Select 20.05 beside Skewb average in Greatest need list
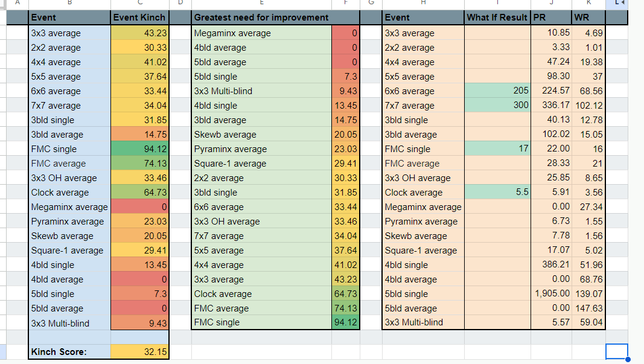644x364 pixels. click(x=345, y=135)
